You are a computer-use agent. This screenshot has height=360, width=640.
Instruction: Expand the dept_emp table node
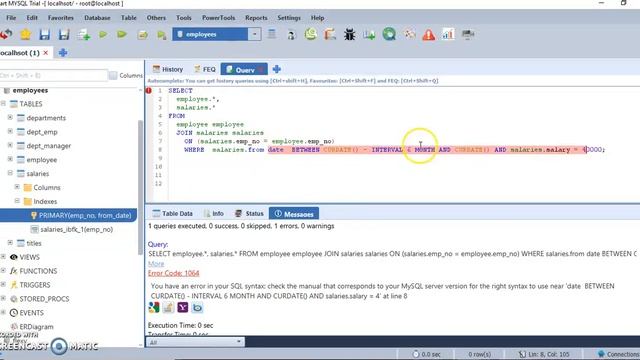click(x=10, y=131)
